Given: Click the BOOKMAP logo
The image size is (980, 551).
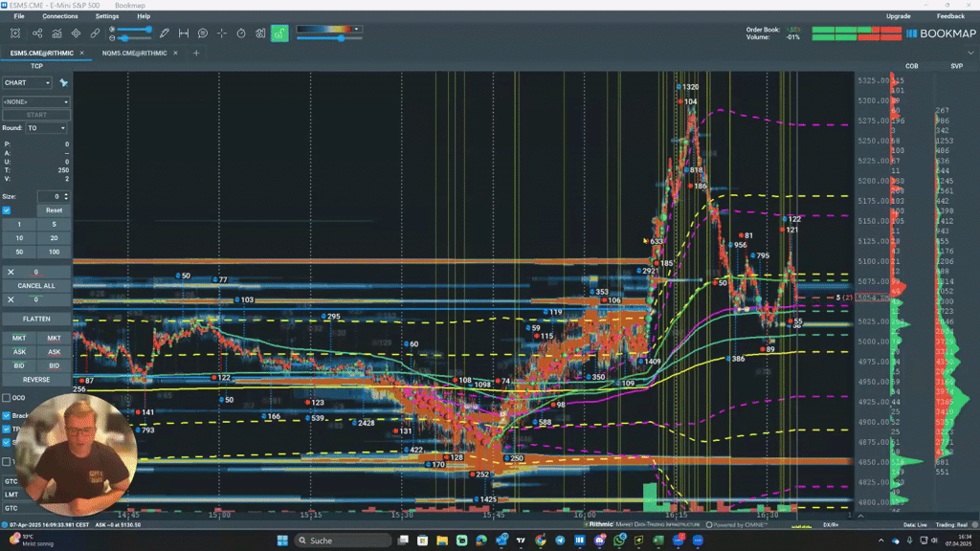Looking at the screenshot, I should coord(941,33).
